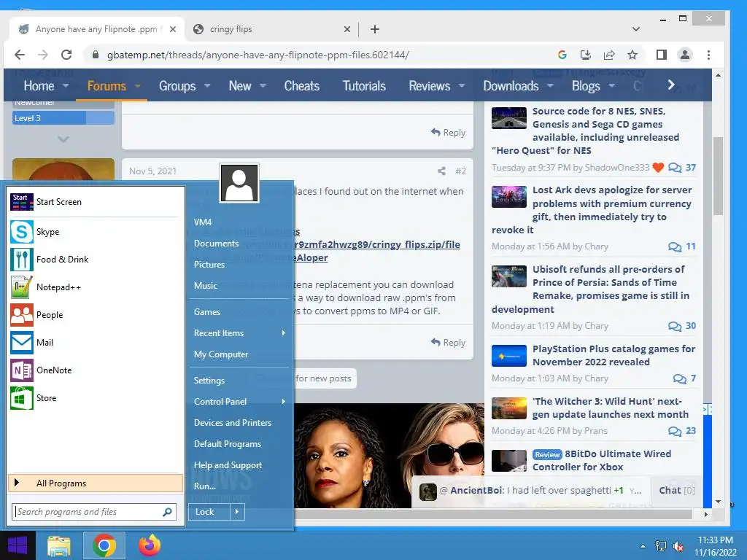Click the share icon on post #2
This screenshot has height=560, width=747.
[x=441, y=171]
